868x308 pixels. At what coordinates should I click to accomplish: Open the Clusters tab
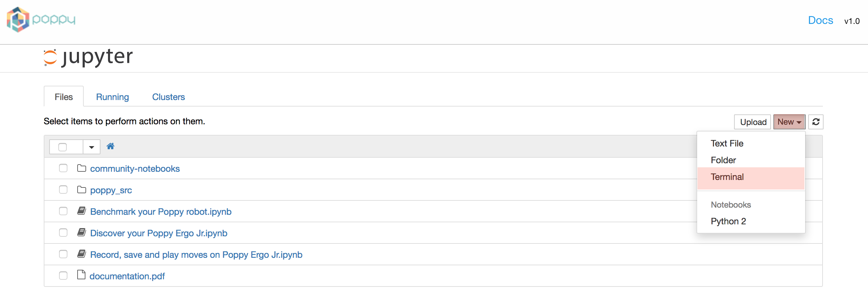coord(168,97)
